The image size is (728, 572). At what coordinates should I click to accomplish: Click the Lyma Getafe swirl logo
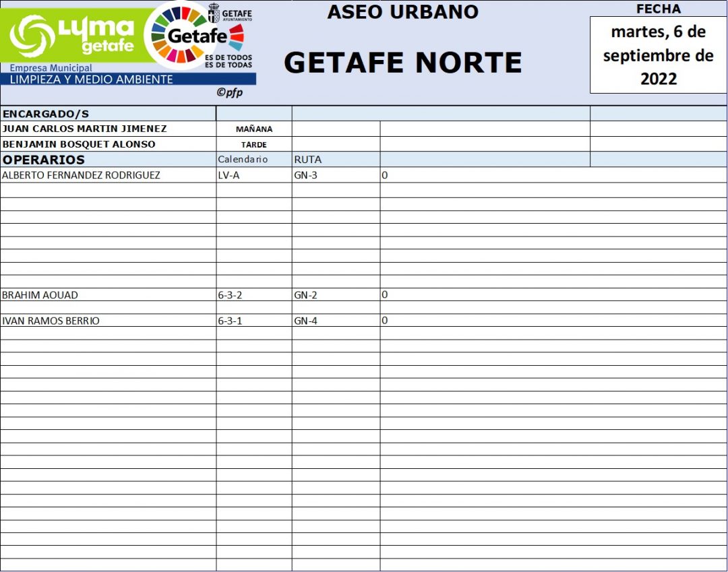[x=32, y=35]
